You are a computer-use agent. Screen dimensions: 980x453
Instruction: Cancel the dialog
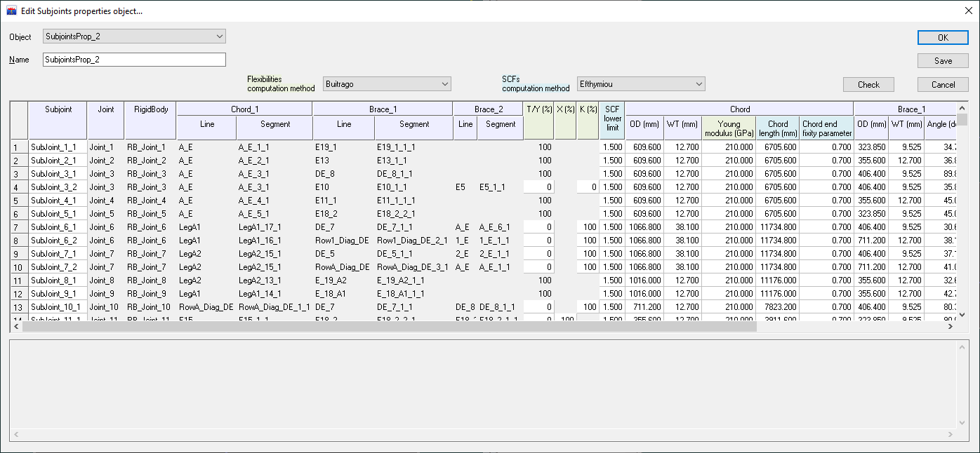(942, 85)
